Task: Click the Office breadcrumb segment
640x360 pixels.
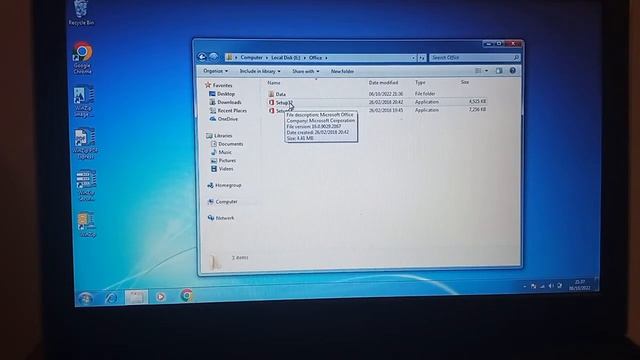Action: click(315, 58)
